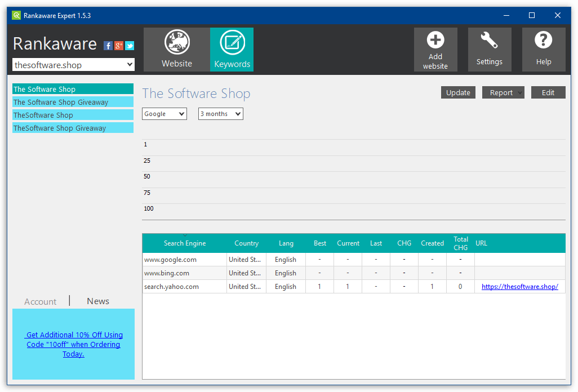The image size is (578, 392).
Task: Switch to the Account tab
Action: pyautogui.click(x=39, y=301)
